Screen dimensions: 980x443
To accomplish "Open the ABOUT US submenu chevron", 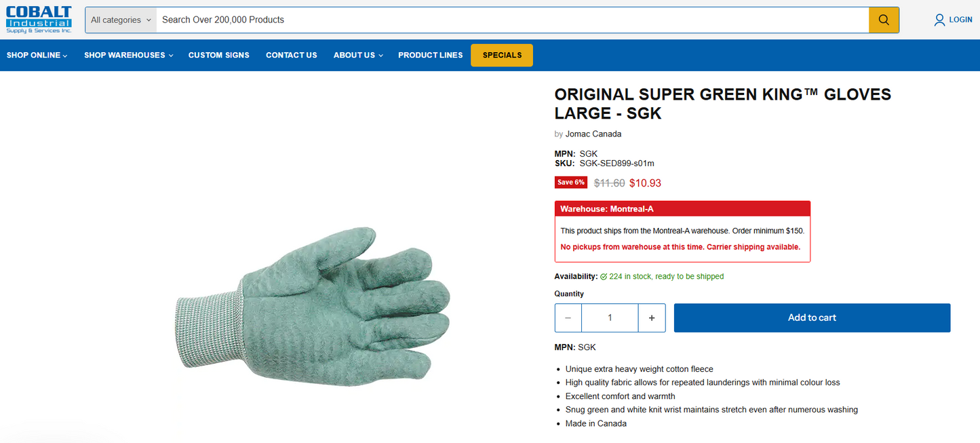I will (x=380, y=55).
